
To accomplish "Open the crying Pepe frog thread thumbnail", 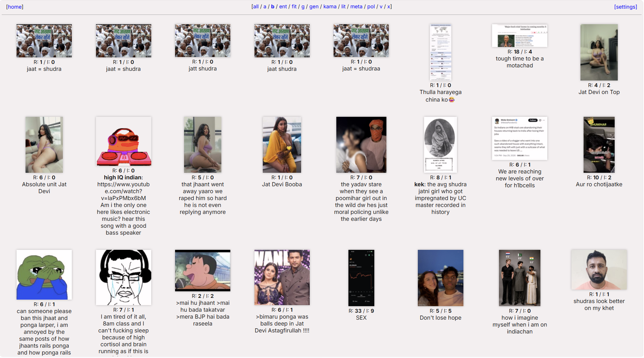I will pyautogui.click(x=44, y=275).
